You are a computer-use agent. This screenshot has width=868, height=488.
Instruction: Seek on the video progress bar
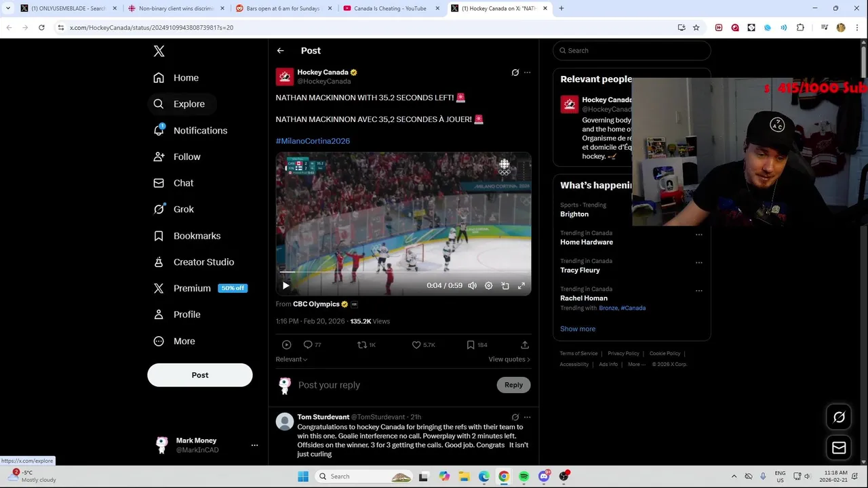[403, 272]
